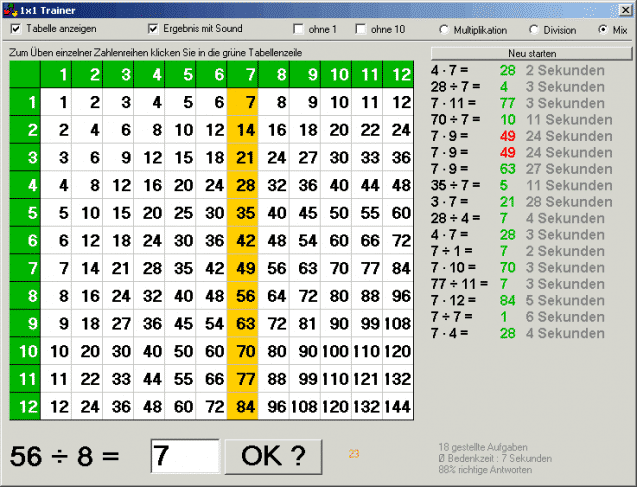Click the history entry '35 ÷ 7 ='

pos(455,185)
